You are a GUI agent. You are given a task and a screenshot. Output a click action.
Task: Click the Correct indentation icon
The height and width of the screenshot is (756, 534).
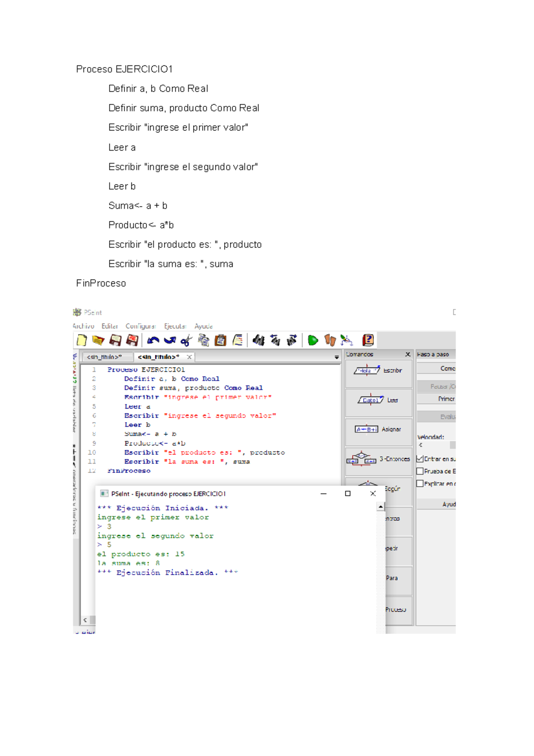[238, 340]
